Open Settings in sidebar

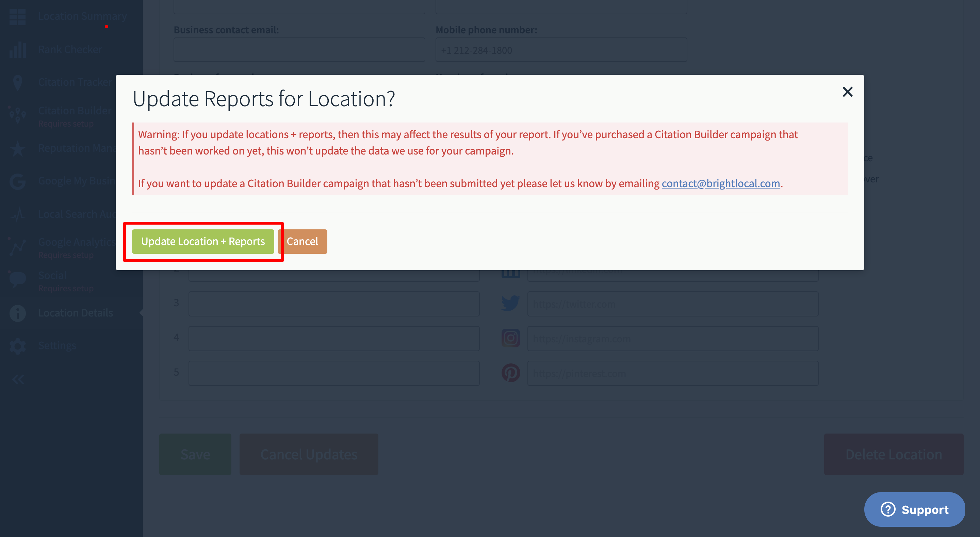[x=57, y=345]
